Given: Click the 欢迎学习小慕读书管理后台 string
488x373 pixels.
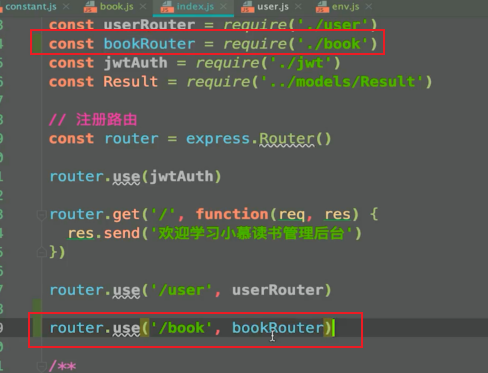Looking at the screenshot, I should pos(251,233).
